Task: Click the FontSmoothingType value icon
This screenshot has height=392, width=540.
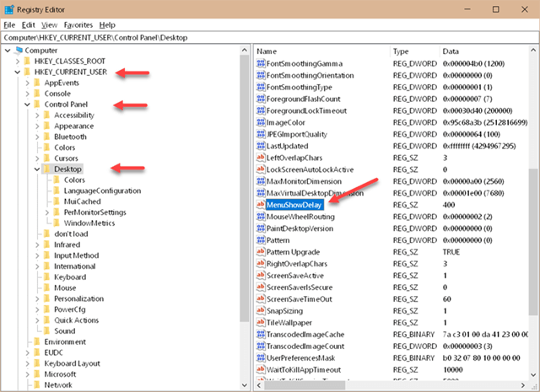Action: tap(261, 87)
